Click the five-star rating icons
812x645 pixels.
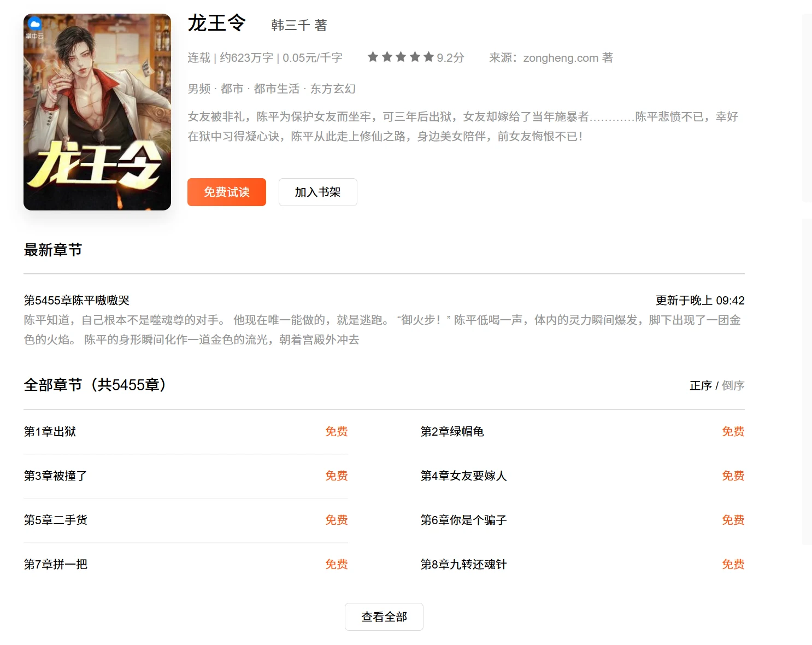click(x=401, y=57)
